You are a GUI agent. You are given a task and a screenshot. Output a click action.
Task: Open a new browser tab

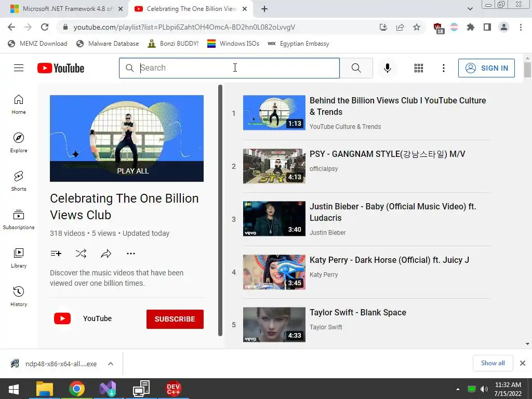264,9
